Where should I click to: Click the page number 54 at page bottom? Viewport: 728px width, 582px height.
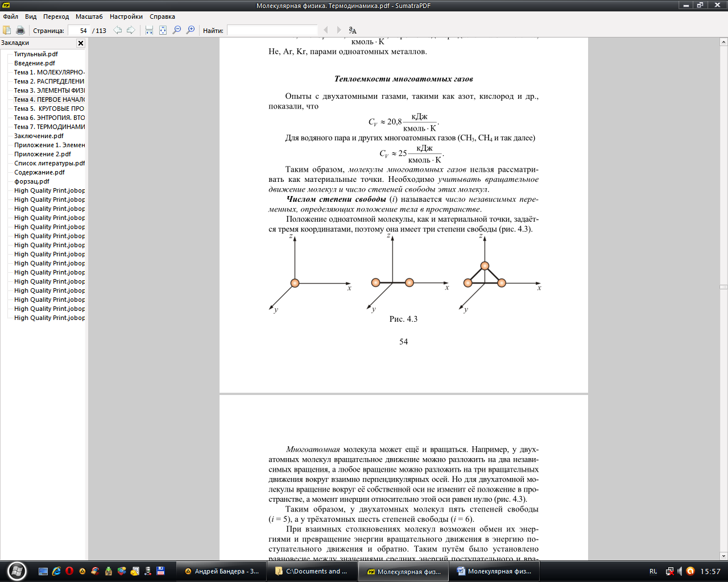[x=403, y=342]
